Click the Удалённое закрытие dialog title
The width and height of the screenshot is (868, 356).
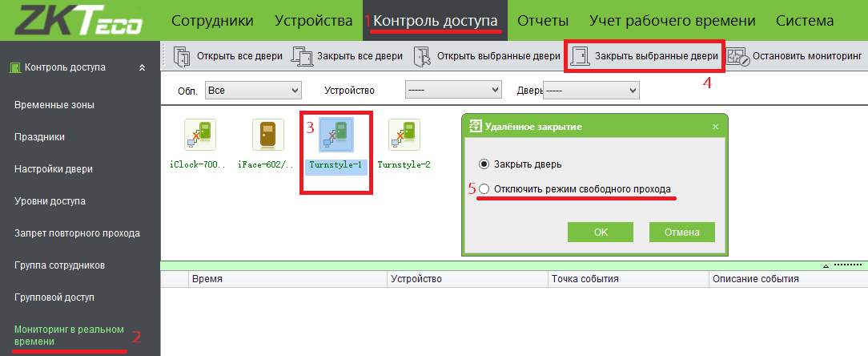point(533,127)
